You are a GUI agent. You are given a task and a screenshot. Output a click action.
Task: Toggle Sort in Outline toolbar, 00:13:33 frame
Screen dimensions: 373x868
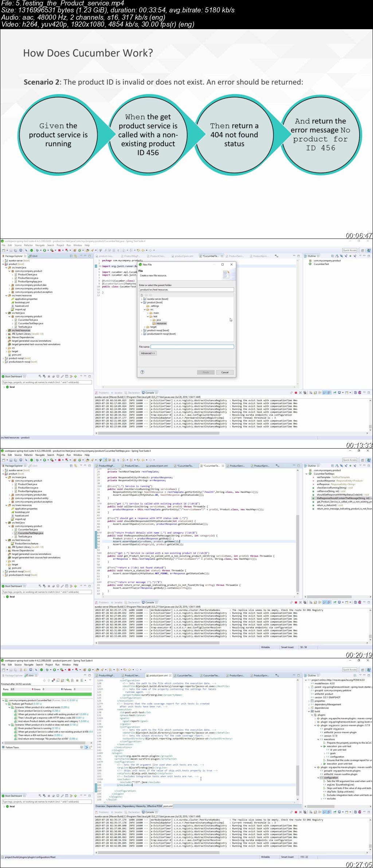[x=337, y=256]
